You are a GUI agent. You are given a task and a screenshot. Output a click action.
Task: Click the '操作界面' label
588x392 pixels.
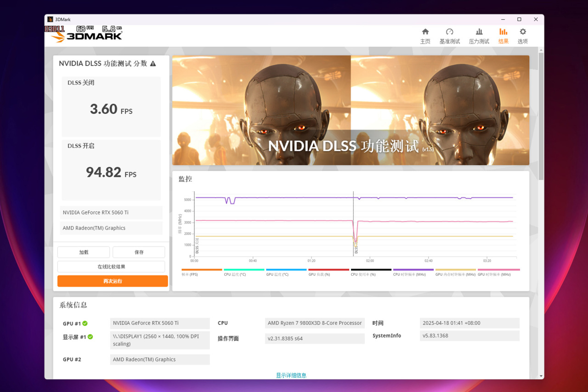(228, 339)
